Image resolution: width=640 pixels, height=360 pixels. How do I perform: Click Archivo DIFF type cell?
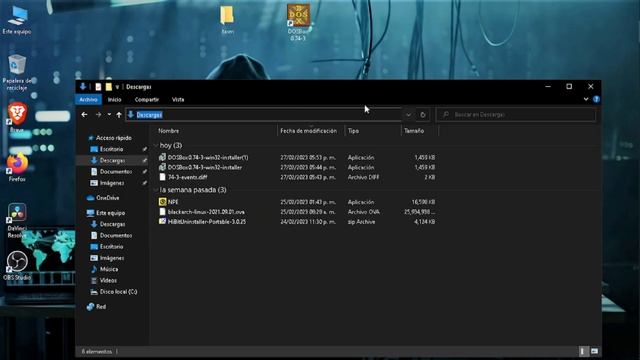pos(363,177)
